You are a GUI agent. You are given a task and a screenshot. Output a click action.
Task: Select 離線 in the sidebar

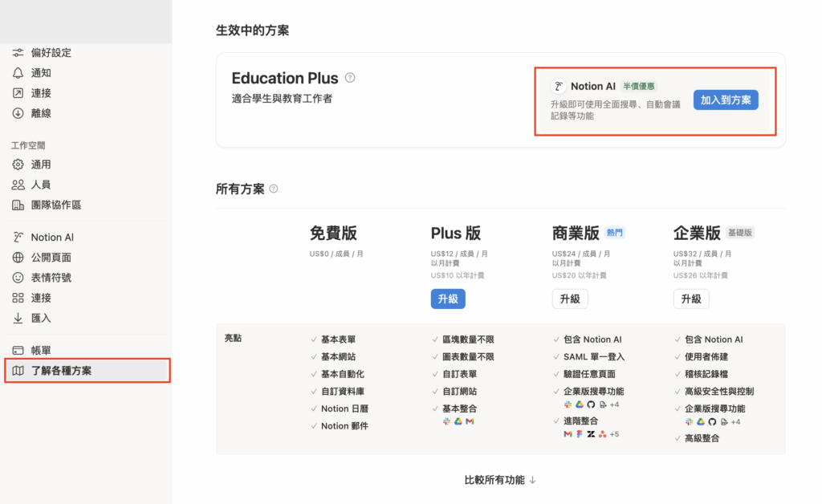coord(41,113)
